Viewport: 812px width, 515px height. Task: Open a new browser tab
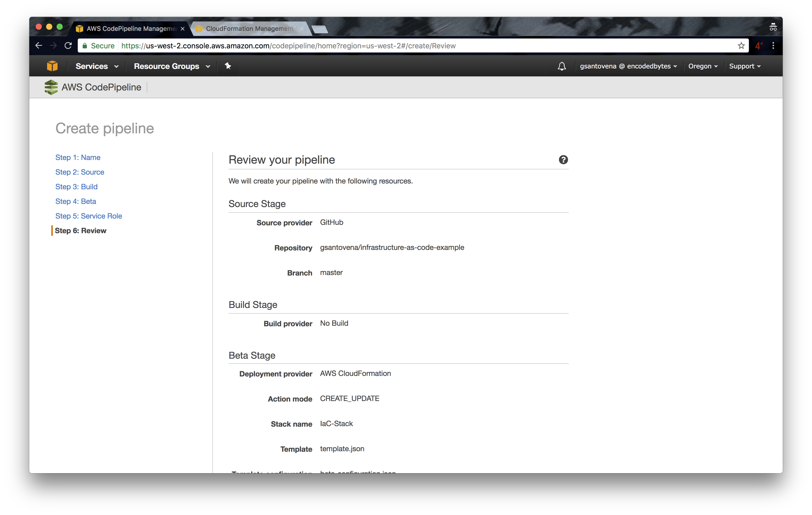[320, 29]
